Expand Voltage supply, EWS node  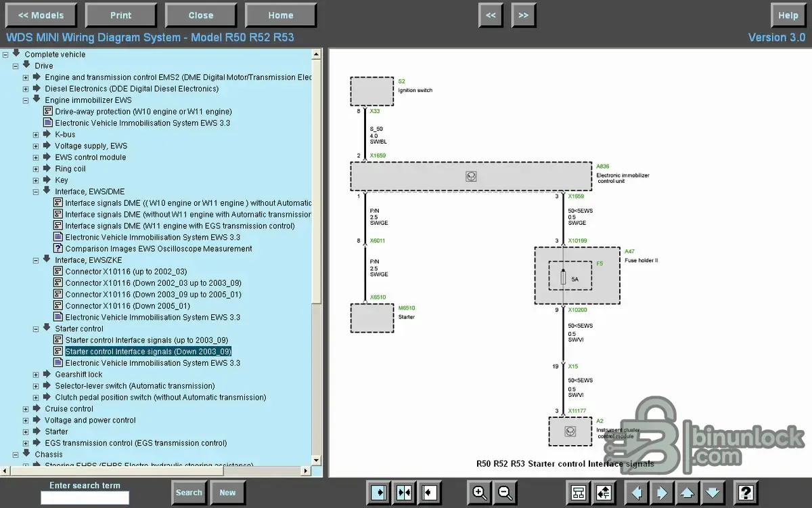pos(36,146)
